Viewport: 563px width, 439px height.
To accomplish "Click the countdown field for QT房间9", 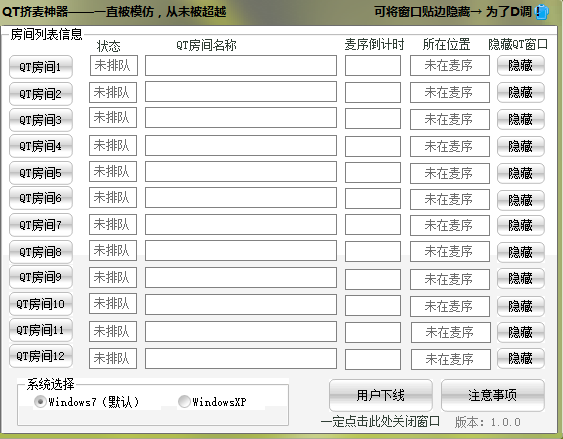I will [x=373, y=279].
